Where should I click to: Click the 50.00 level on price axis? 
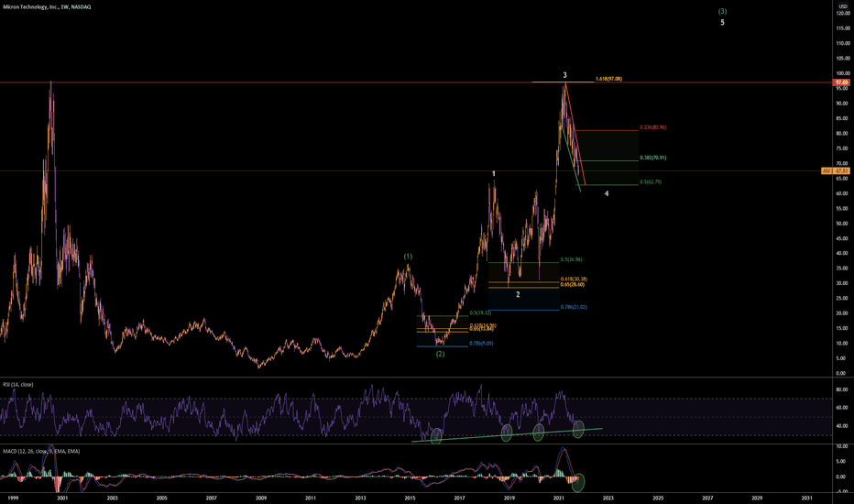tap(843, 224)
